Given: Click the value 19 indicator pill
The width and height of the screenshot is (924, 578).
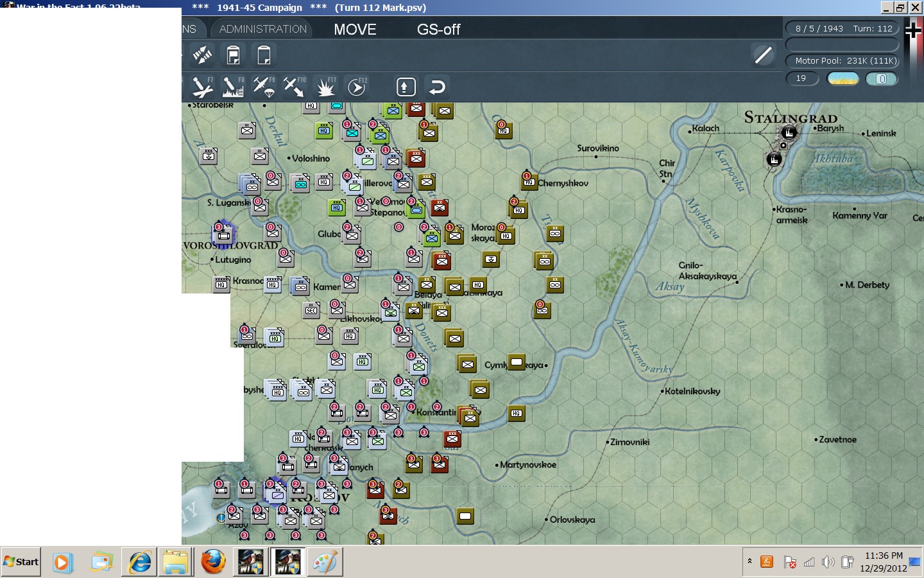Looking at the screenshot, I should click(x=802, y=78).
